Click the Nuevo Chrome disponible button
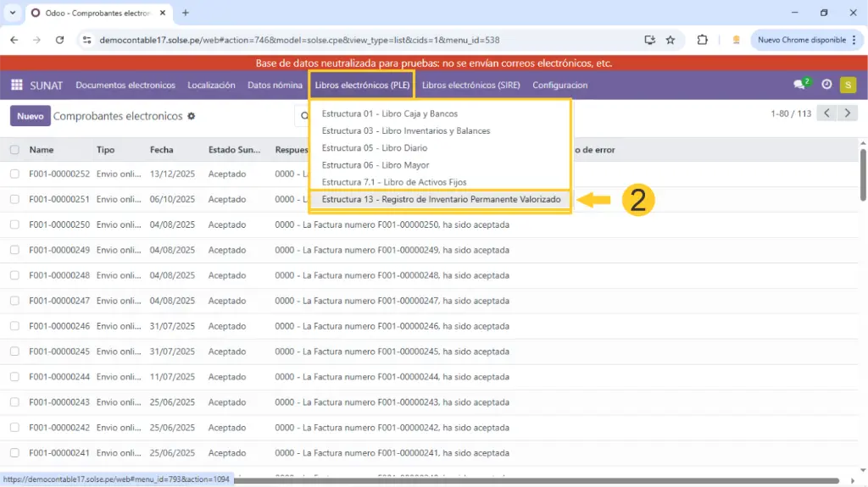This screenshot has height=487, width=868. tap(801, 40)
